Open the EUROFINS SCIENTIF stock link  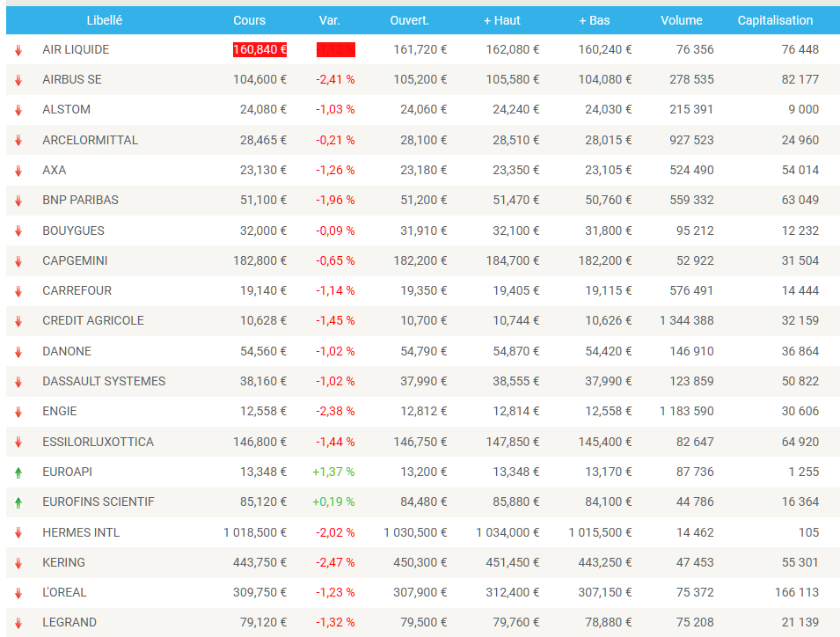click(99, 502)
